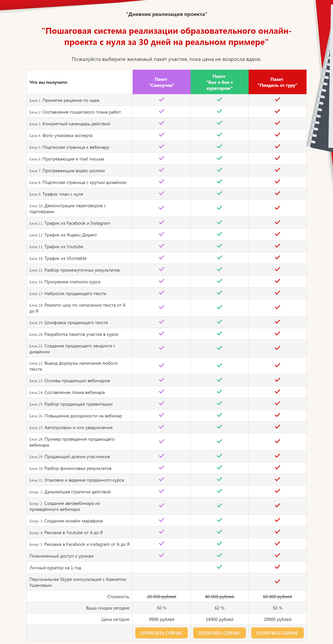This screenshot has width=333, height=644.
Task: Click purple checkmark in Основы продающих вебинаров row
Action: pos(162,380)
